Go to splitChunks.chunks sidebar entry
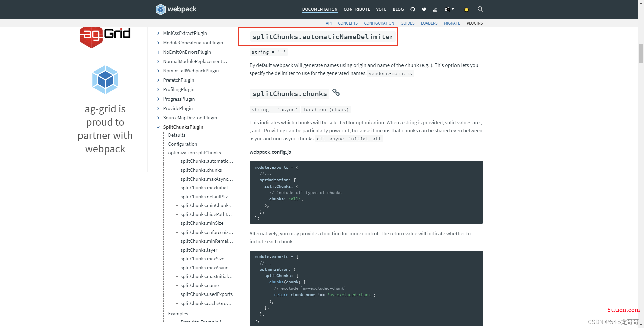The height and width of the screenshot is (328, 644). [201, 170]
